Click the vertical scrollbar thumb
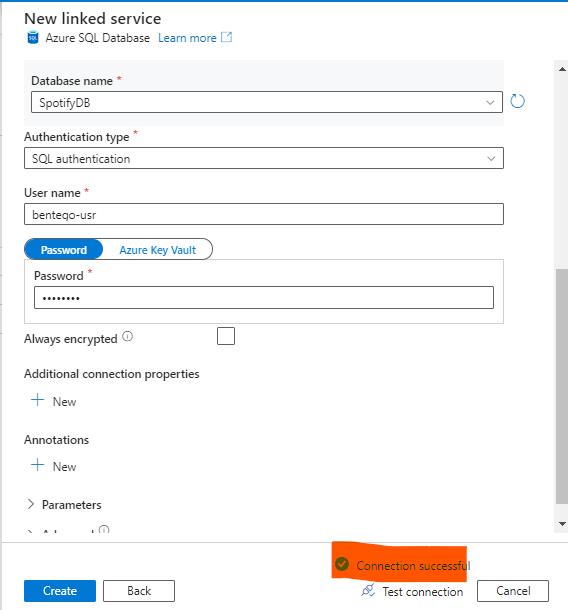This screenshot has width=568, height=610. coord(562,386)
